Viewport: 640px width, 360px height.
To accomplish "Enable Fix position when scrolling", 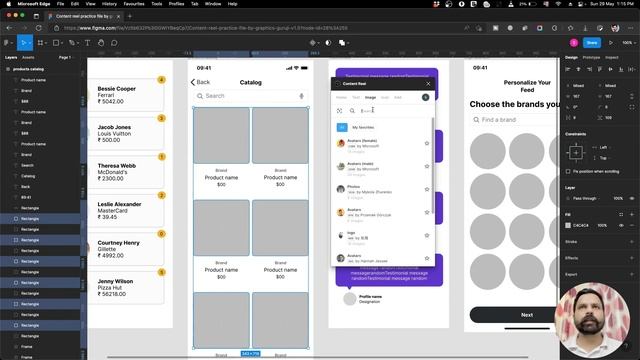I will coord(568,171).
